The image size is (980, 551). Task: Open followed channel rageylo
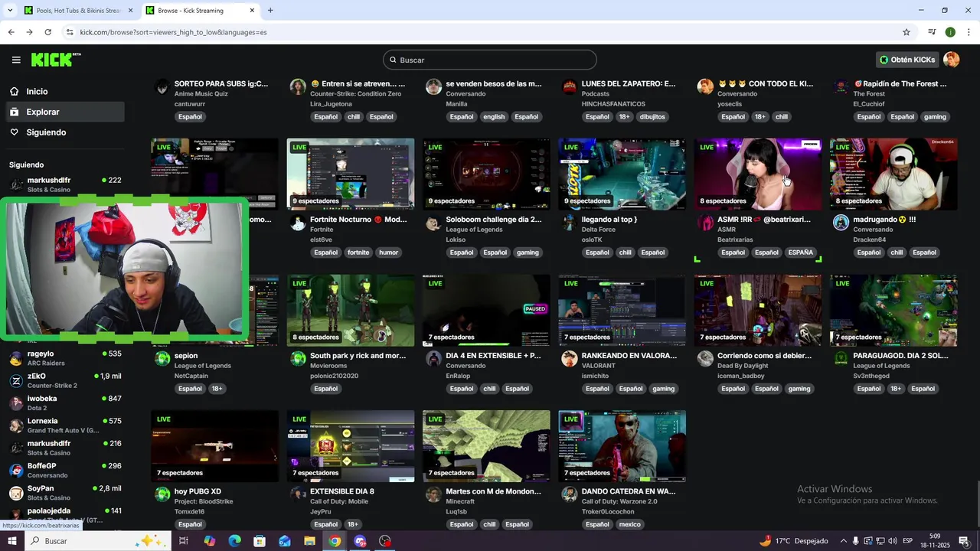[65, 358]
